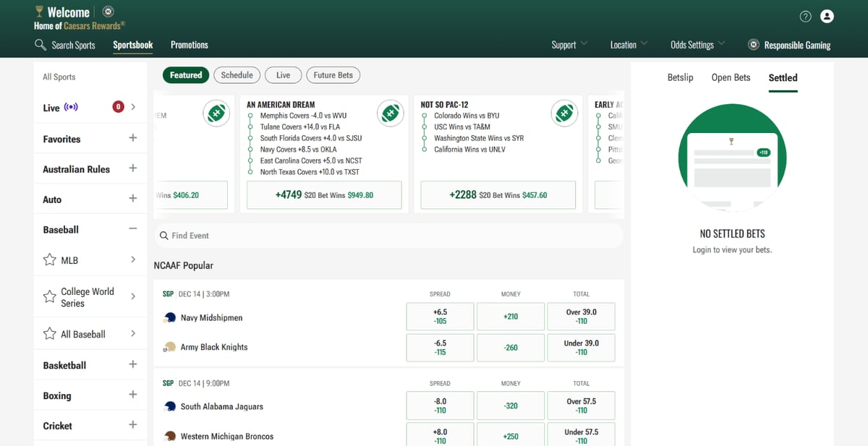
Task: Bet Under 39.0 total
Action: click(582, 348)
